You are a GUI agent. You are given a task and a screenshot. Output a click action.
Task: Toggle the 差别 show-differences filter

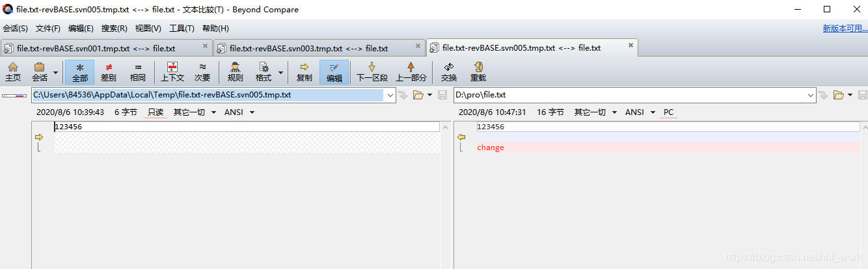[109, 72]
